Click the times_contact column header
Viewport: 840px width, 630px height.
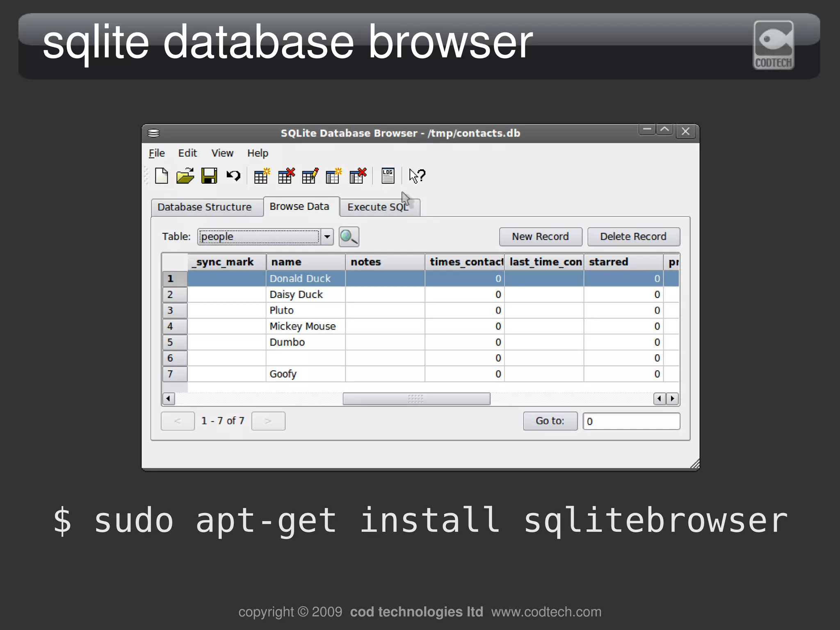click(x=465, y=262)
